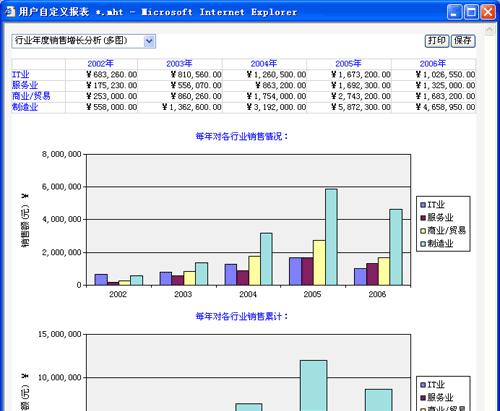Select the 2005年 column header
Screen dimensions: 500x411
pos(348,63)
